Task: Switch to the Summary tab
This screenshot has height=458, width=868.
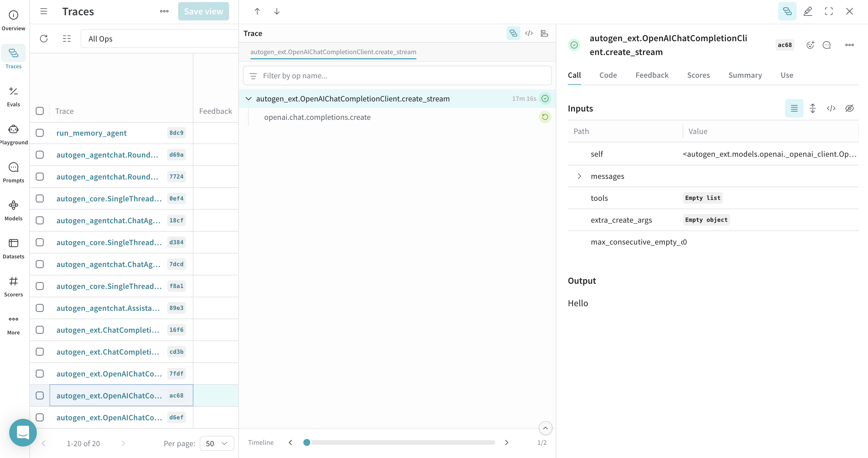Action: pyautogui.click(x=745, y=75)
